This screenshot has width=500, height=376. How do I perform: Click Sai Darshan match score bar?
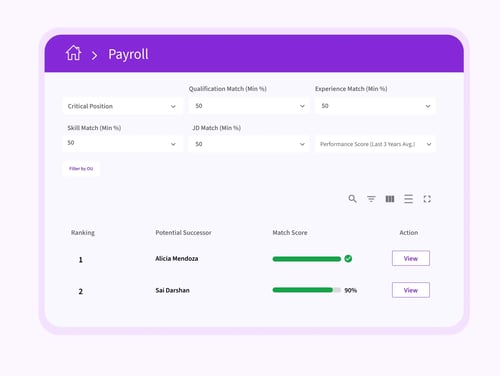pyautogui.click(x=307, y=290)
